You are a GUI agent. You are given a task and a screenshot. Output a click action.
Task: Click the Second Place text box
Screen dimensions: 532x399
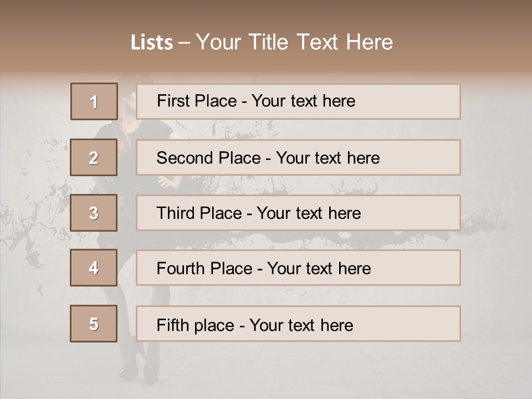point(298,157)
